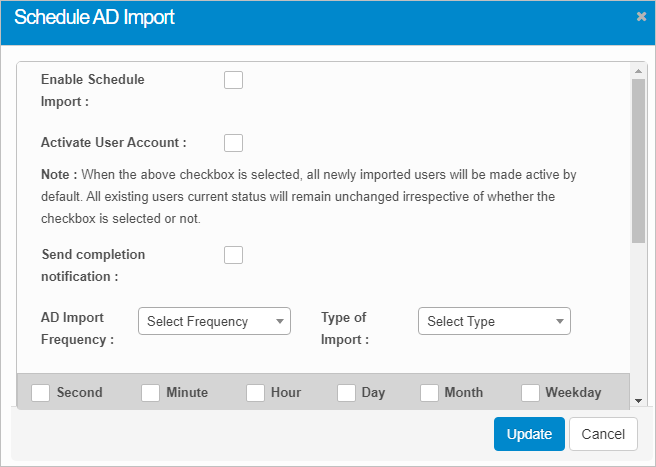Click the scrollbar down arrow

639,400
